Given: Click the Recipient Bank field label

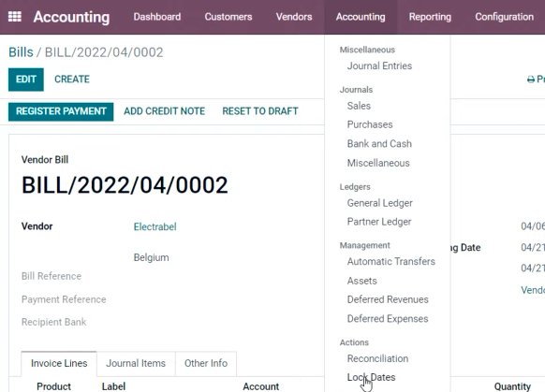Looking at the screenshot, I should [54, 322].
